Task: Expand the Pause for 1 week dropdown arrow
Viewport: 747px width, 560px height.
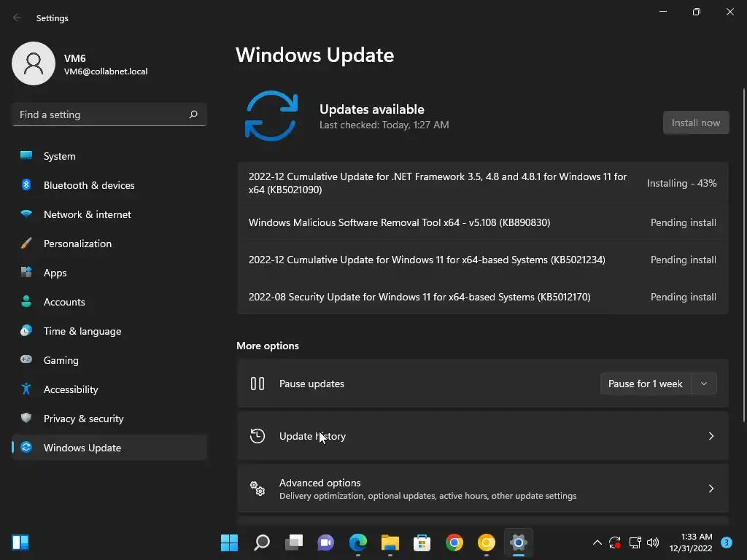Action: [x=704, y=384]
